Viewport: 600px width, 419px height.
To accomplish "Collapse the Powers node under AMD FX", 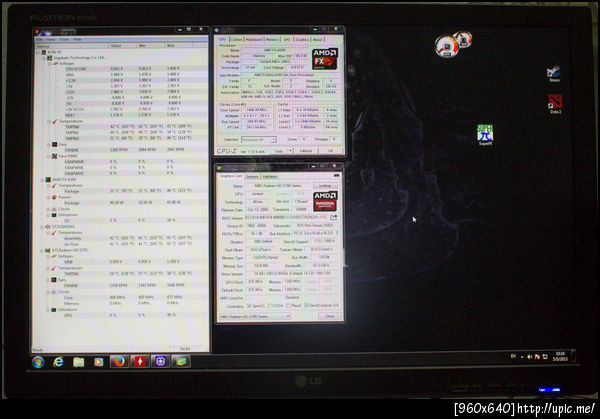I will pyautogui.click(x=48, y=197).
